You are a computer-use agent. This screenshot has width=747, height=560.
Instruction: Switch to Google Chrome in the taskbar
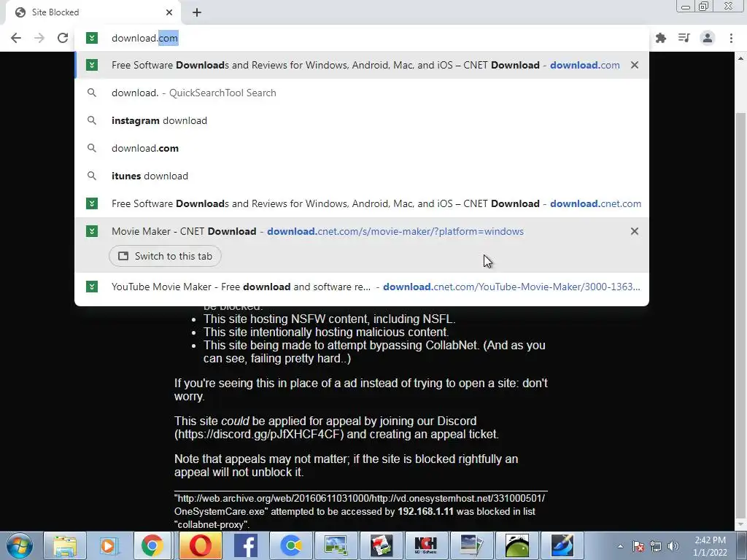(x=152, y=545)
